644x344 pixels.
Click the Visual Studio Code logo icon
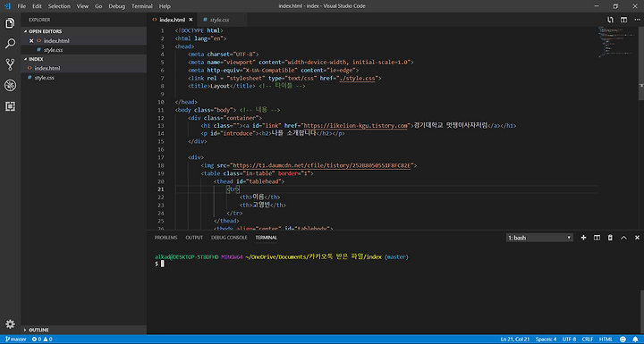(x=7, y=6)
